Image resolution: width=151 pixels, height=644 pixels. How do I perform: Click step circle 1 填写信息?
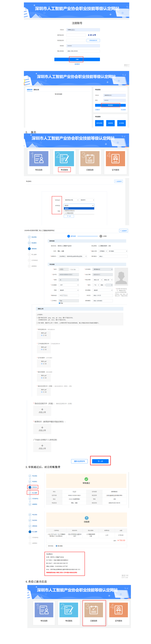pyautogui.click(x=69, y=236)
